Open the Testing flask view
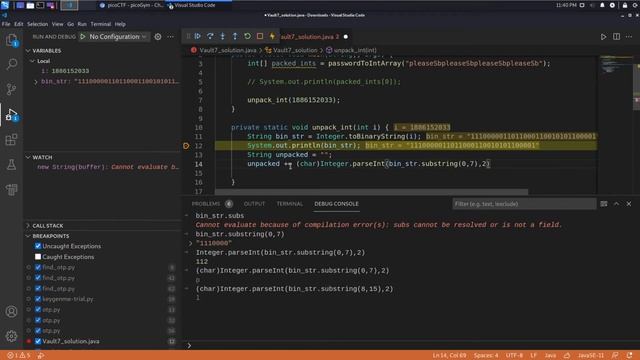Image resolution: width=640 pixels, height=360 pixels. click(x=11, y=164)
